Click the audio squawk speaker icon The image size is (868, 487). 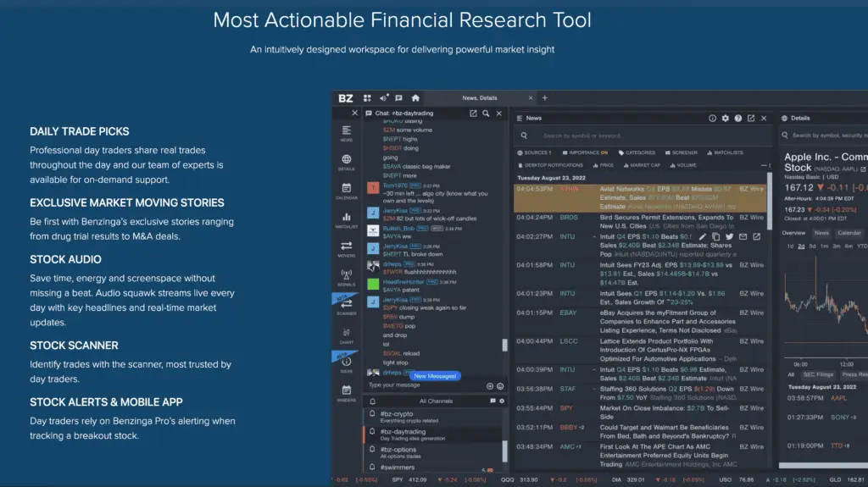[384, 98]
